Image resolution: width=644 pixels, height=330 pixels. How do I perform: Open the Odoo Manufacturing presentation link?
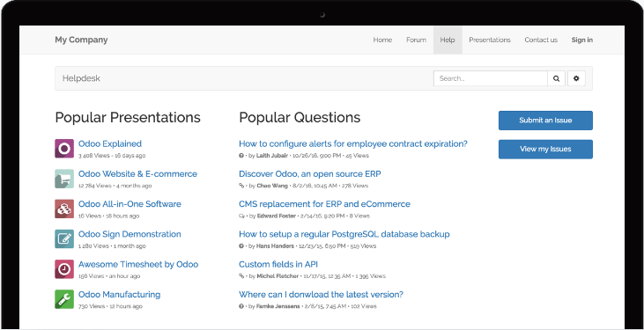point(120,294)
